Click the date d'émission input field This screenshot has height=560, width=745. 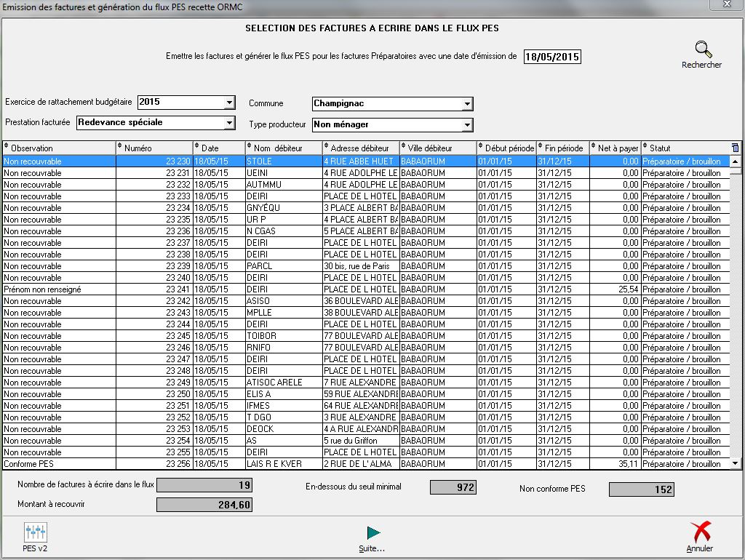(552, 57)
